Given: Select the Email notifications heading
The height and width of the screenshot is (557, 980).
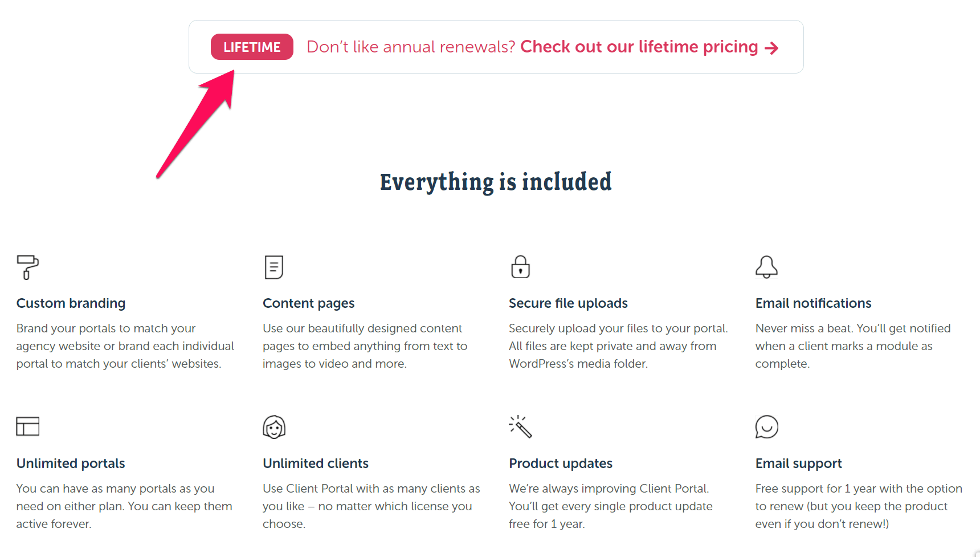Looking at the screenshot, I should pyautogui.click(x=813, y=303).
